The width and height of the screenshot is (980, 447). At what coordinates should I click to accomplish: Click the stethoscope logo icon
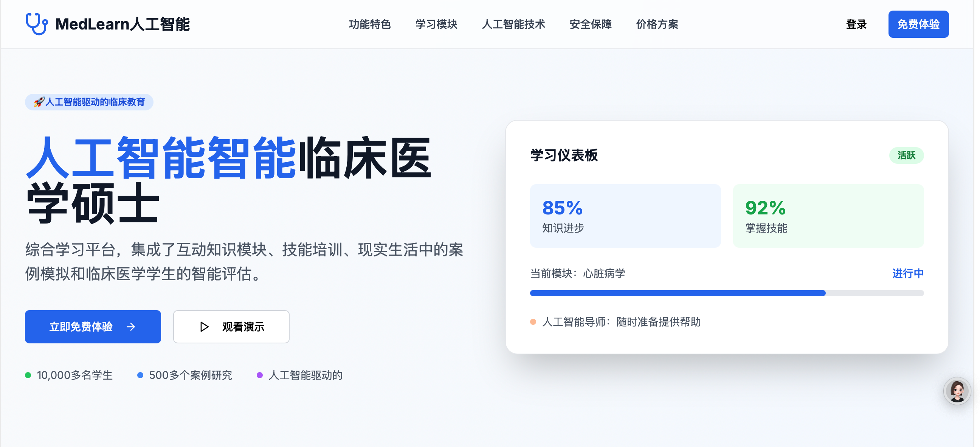pos(37,24)
